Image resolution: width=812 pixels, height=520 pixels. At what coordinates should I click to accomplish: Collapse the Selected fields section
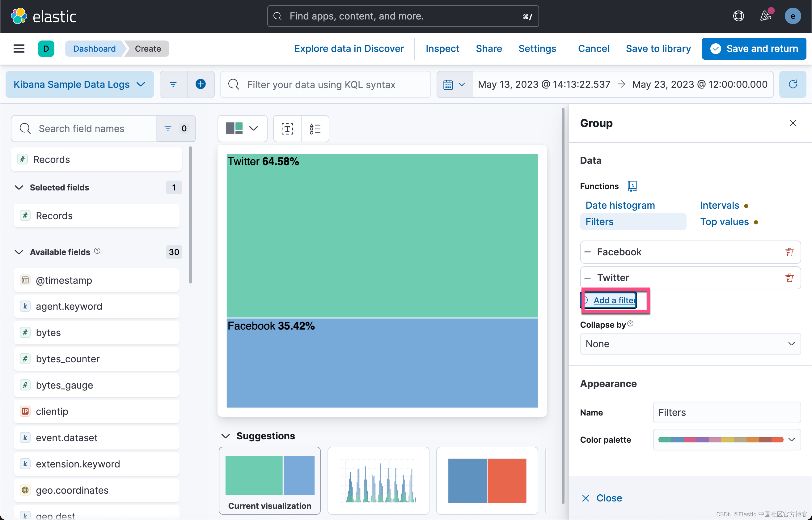[x=19, y=187]
